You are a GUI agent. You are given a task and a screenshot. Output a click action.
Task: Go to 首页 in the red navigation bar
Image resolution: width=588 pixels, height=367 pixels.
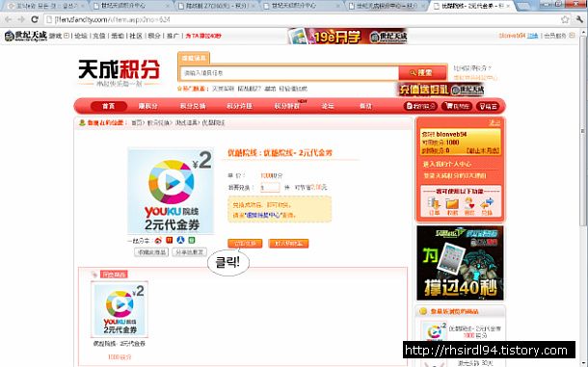click(x=108, y=106)
